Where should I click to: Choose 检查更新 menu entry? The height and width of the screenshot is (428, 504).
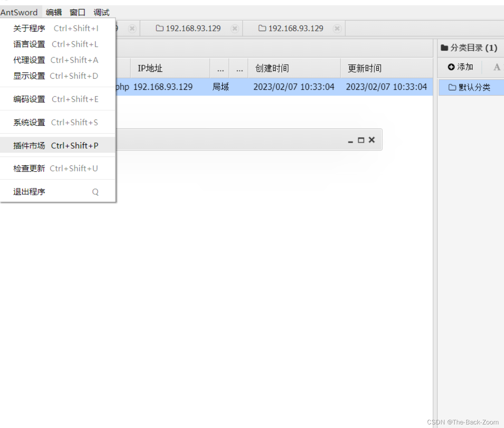click(57, 168)
